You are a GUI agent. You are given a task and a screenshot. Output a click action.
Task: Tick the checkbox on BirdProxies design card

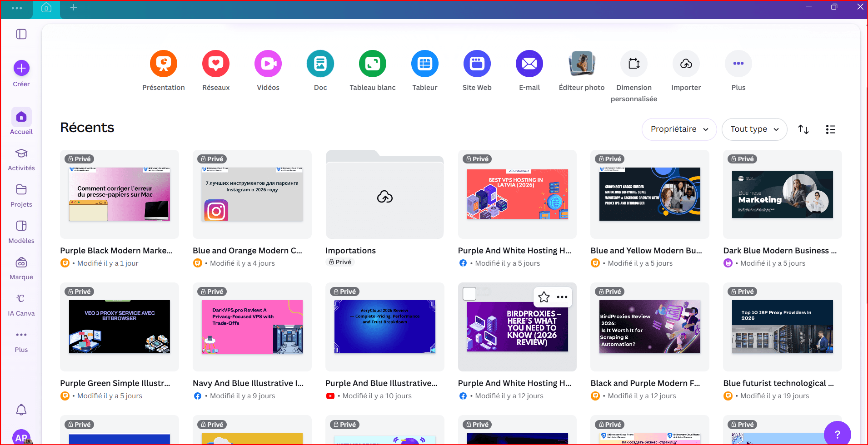point(469,294)
